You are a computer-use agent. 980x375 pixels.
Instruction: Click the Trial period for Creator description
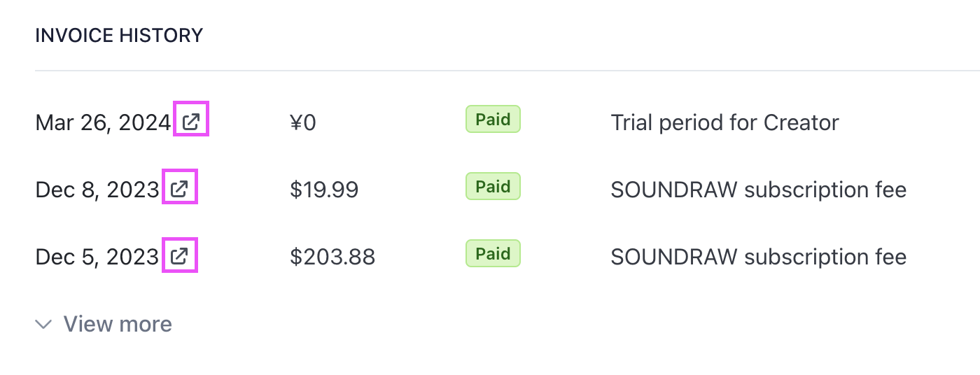(x=724, y=123)
